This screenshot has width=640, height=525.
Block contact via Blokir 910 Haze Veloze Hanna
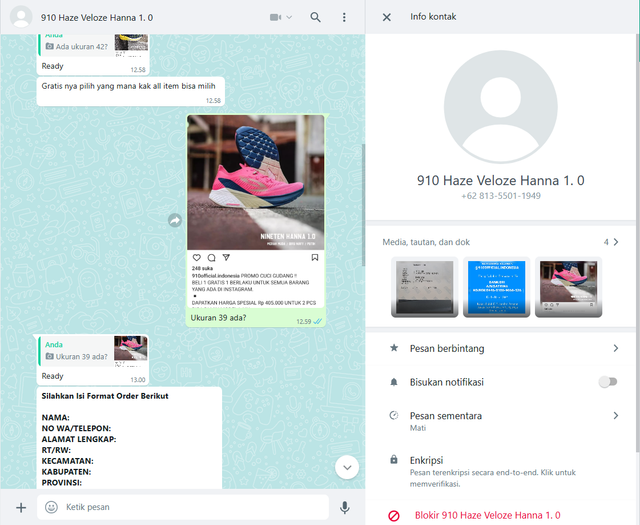click(x=487, y=515)
